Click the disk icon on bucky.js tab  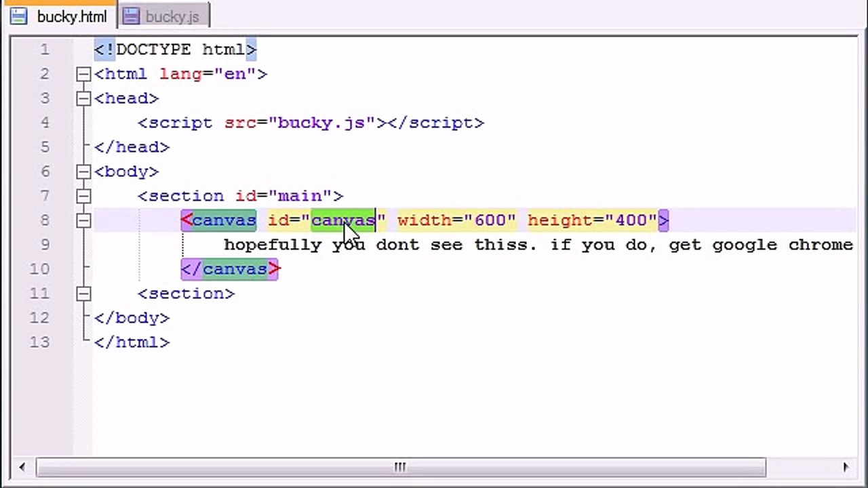(x=132, y=17)
